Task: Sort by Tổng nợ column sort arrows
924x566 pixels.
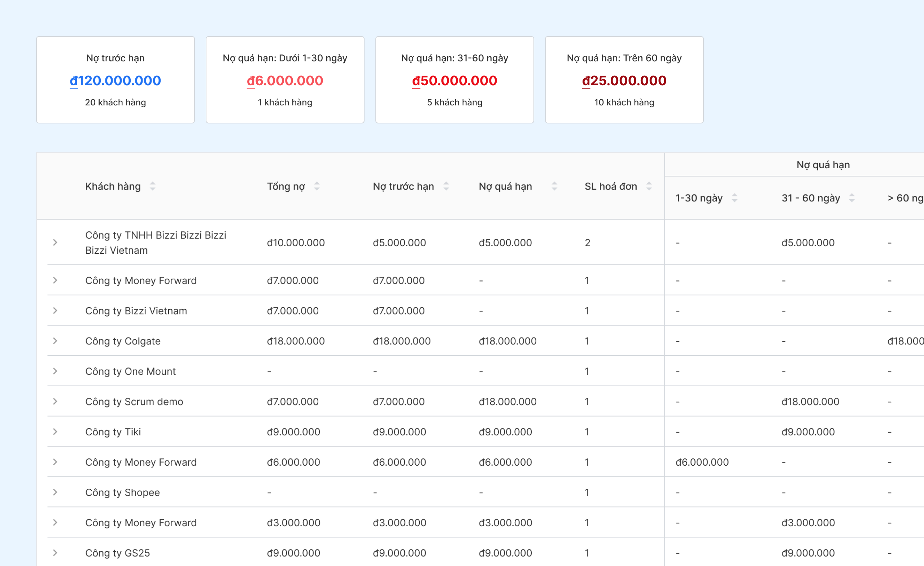Action: click(x=317, y=186)
